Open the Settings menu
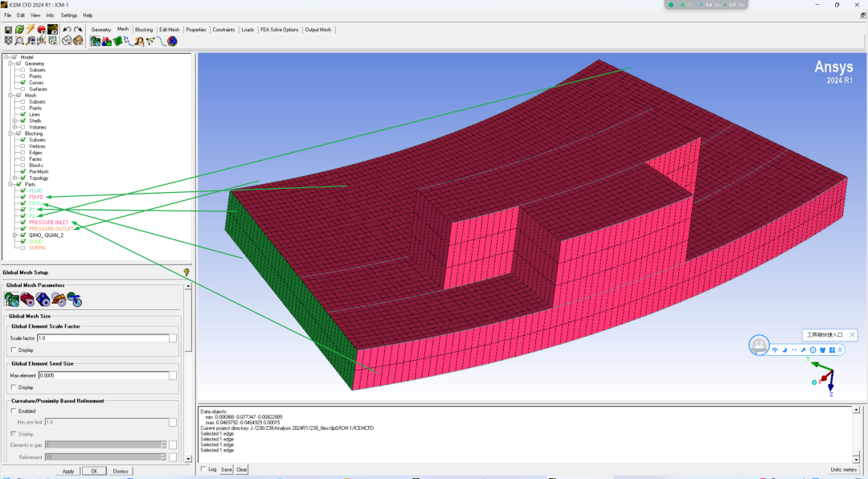Screen dimensions: 868x479 (68, 15)
